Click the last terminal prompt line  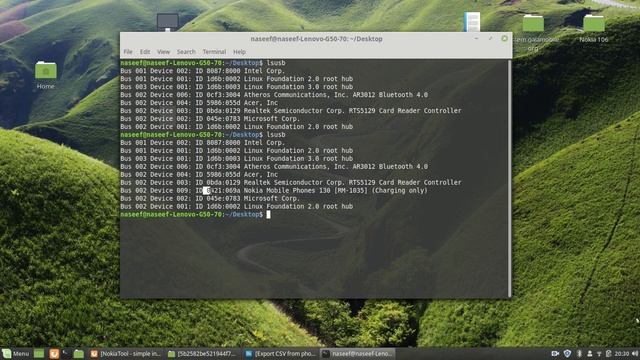pyautogui.click(x=195, y=214)
